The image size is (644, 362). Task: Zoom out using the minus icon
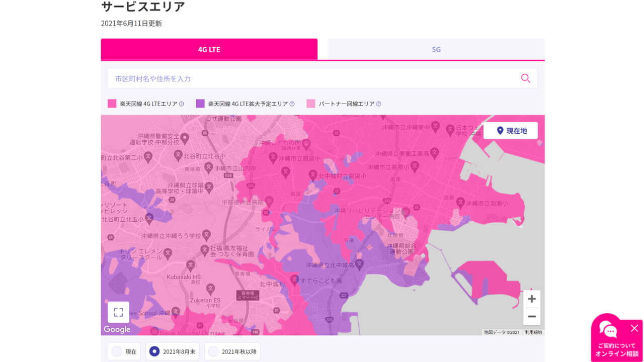531,317
